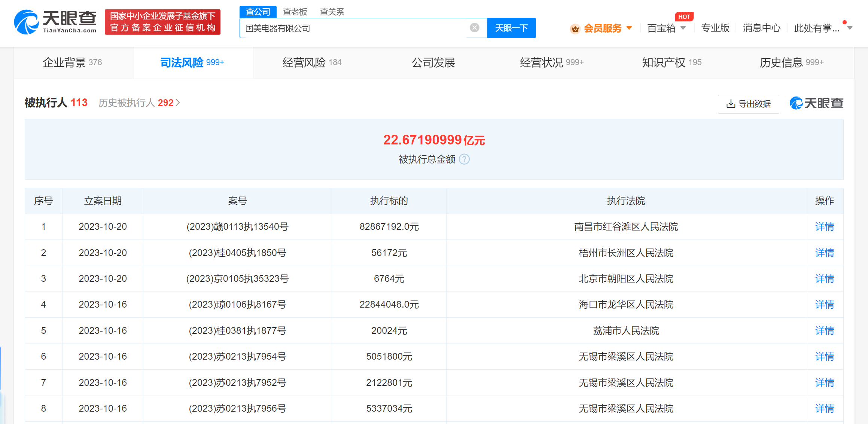Open the account menu arrow beside 此处有掌...
Image resolution: width=868 pixels, height=424 pixels.
point(850,28)
